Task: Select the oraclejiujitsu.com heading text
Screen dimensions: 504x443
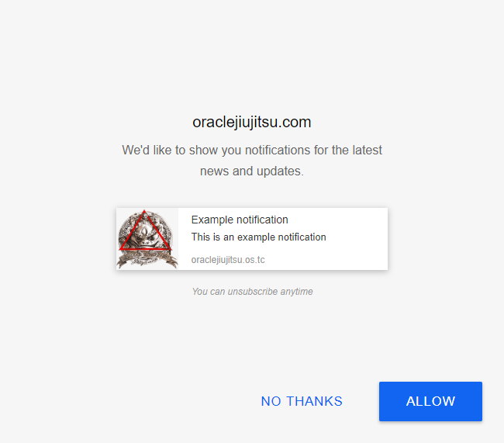Action: click(x=252, y=123)
